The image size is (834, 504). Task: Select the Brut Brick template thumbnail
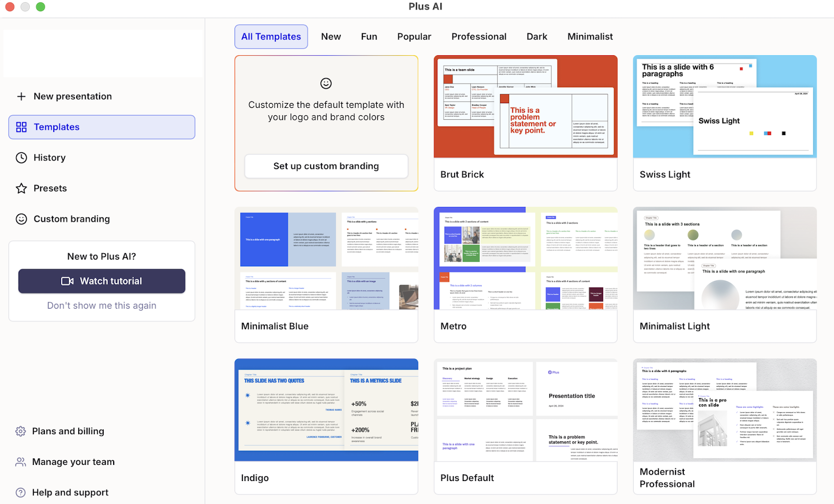point(525,107)
